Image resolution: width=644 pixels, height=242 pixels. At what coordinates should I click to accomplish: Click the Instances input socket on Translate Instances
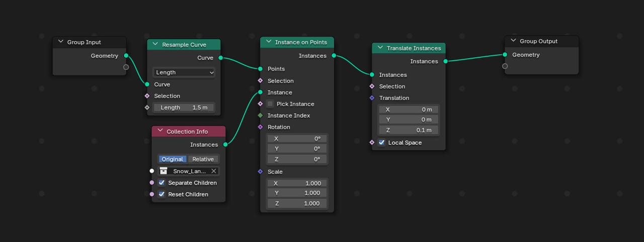coord(372,74)
